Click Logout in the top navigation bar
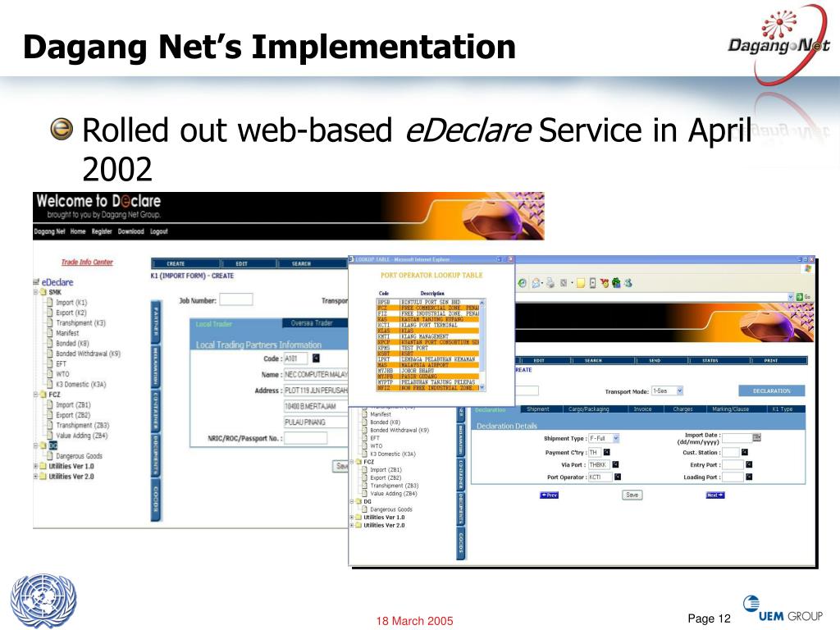The width and height of the screenshot is (840, 630). (x=158, y=231)
